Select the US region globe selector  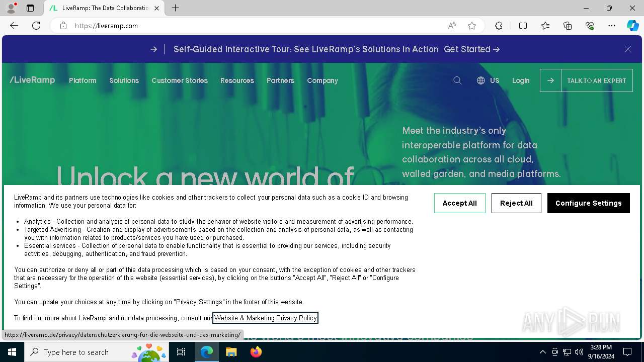coord(488,80)
